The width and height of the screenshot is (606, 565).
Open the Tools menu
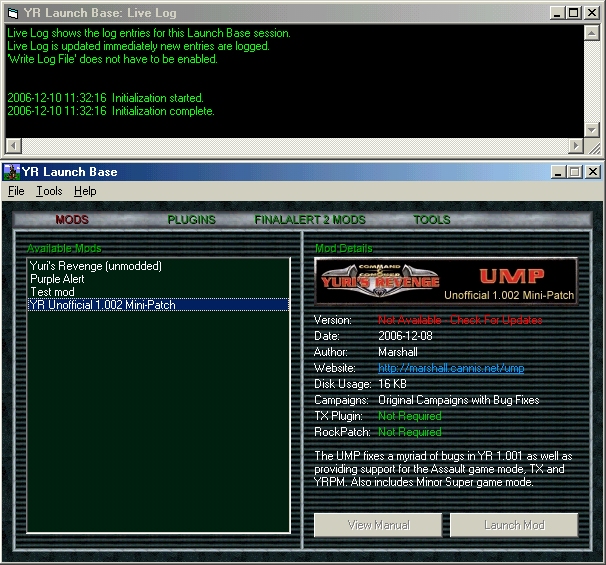coord(49,191)
